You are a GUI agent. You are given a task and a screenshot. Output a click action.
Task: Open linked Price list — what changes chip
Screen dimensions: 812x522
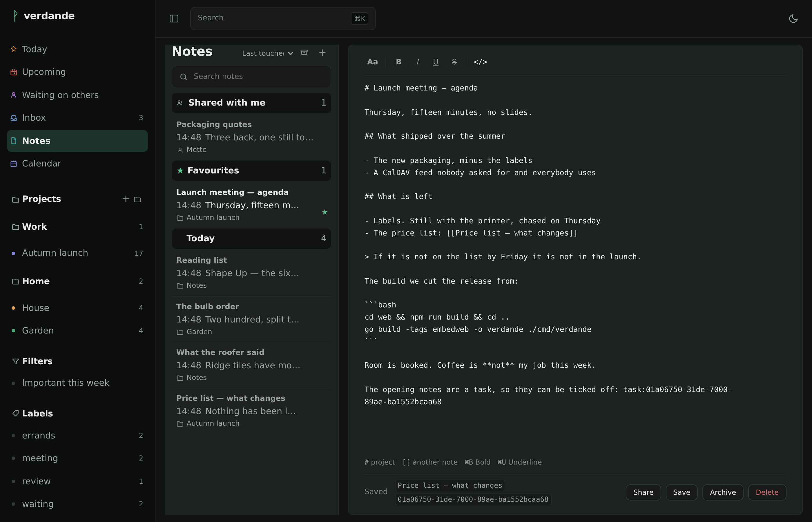tap(450, 485)
